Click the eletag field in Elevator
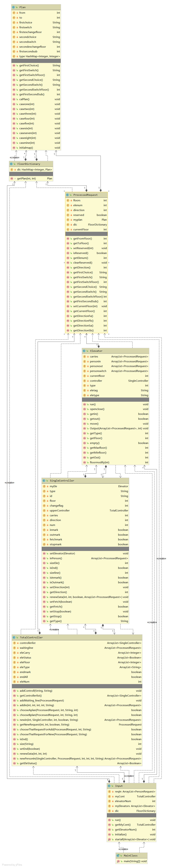Image resolution: width=171 pixels, height=868 pixels. (x=116, y=390)
